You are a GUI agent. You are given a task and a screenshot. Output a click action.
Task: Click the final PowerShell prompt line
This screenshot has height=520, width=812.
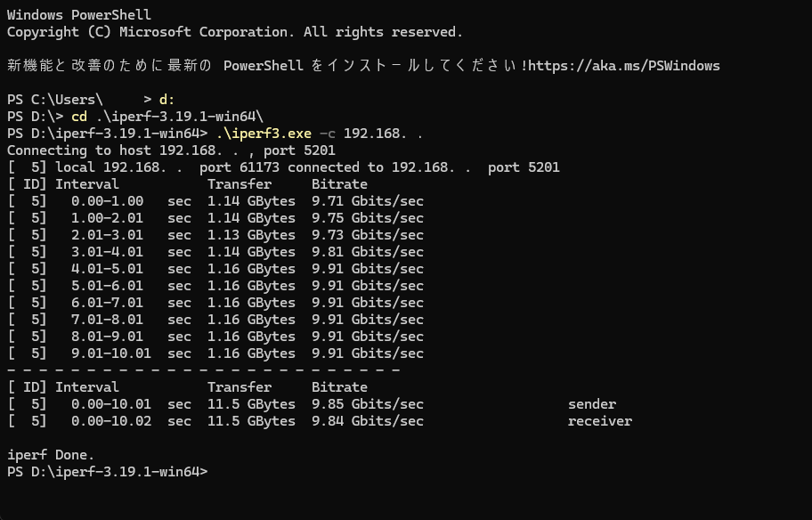pyautogui.click(x=107, y=472)
